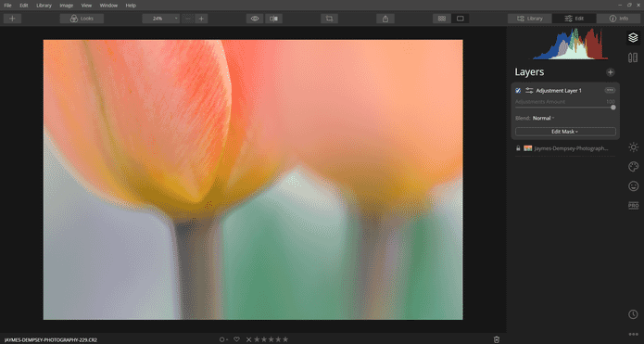
Task: Switch to the Library tab
Action: (530, 19)
